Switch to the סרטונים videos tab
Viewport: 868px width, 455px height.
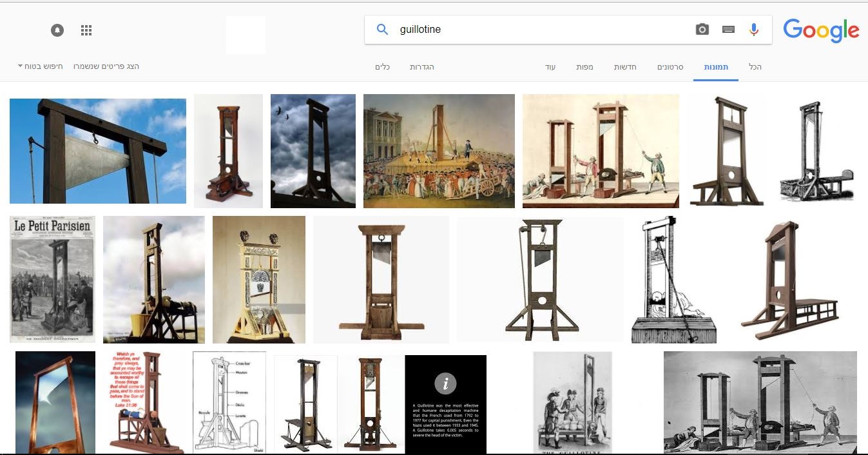point(670,67)
